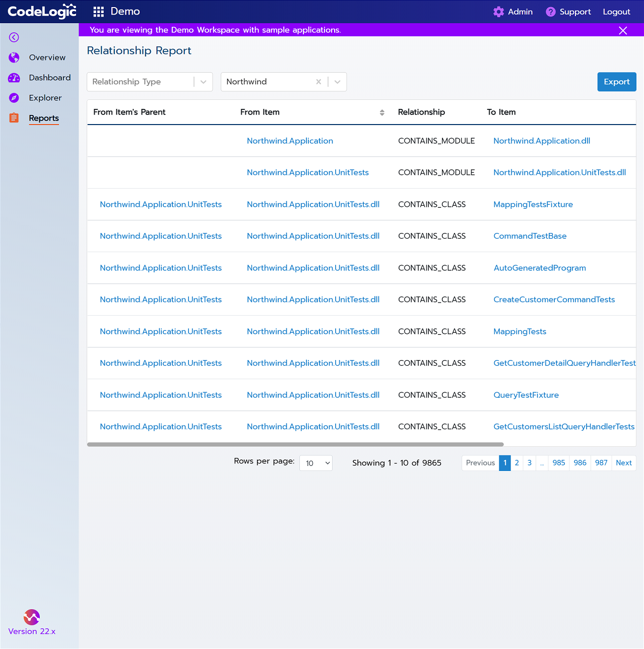Open GetCustomerDetailQueryHandlerTest link
Viewport: 644px width, 649px height.
point(564,363)
